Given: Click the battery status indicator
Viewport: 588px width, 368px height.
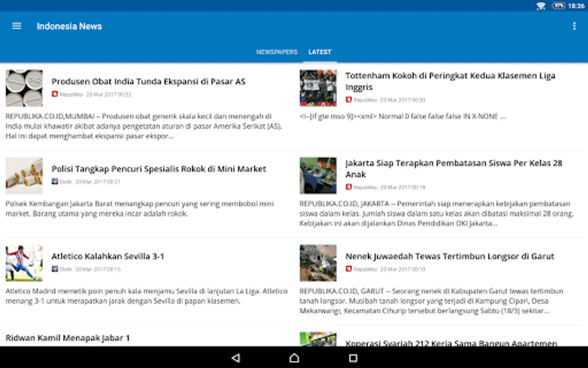Looking at the screenshot, I should [x=558, y=6].
